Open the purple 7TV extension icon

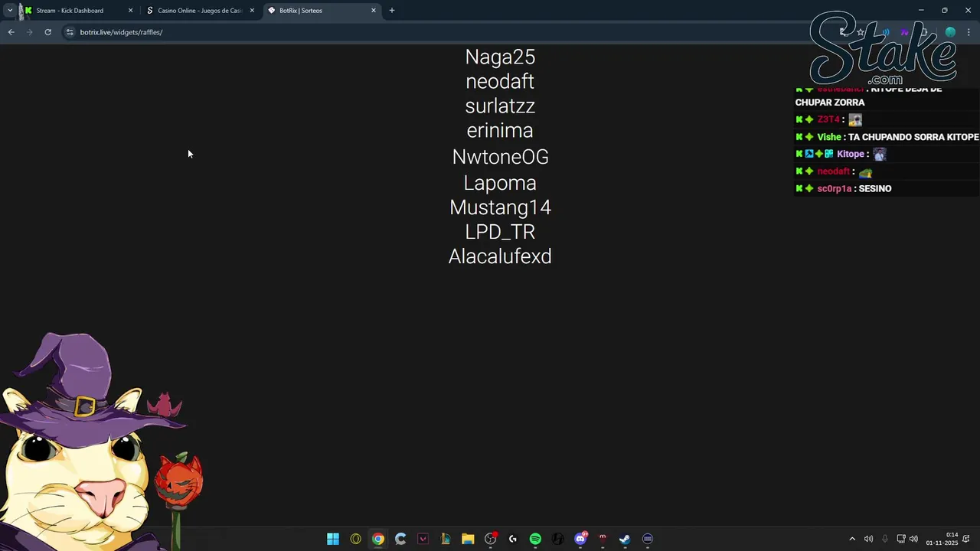[904, 32]
